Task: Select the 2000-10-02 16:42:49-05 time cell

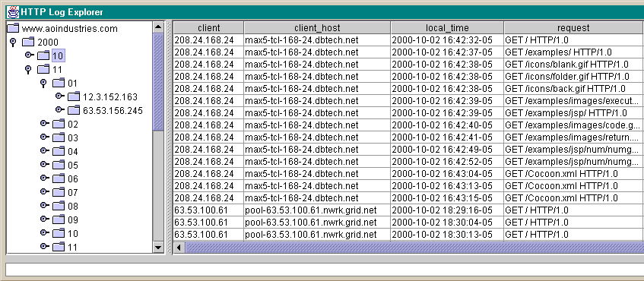Action: click(447, 150)
